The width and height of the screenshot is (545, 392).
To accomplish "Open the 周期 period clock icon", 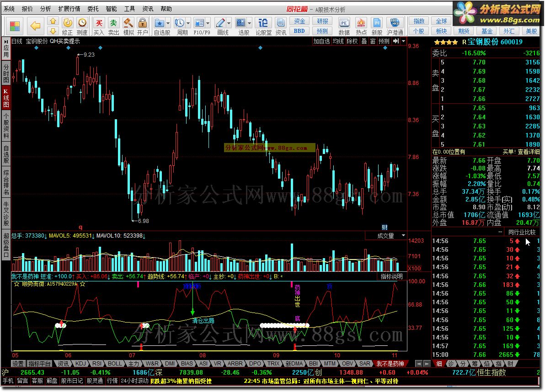I will click(x=179, y=23).
